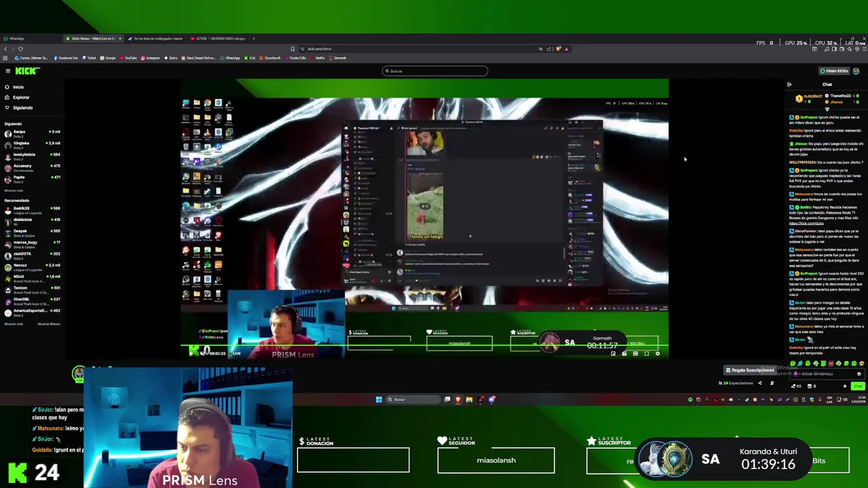868x488 pixels.
Task: Pause the Kick video player
Action: tap(193, 352)
